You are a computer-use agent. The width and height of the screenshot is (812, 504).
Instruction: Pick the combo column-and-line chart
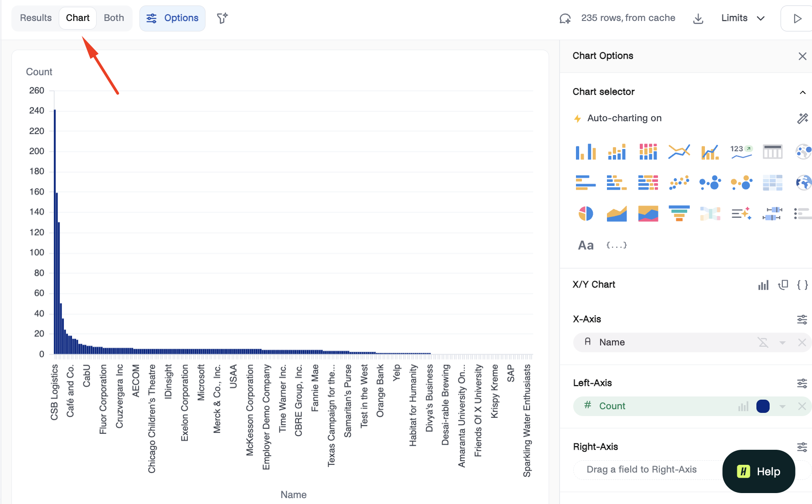pyautogui.click(x=710, y=151)
